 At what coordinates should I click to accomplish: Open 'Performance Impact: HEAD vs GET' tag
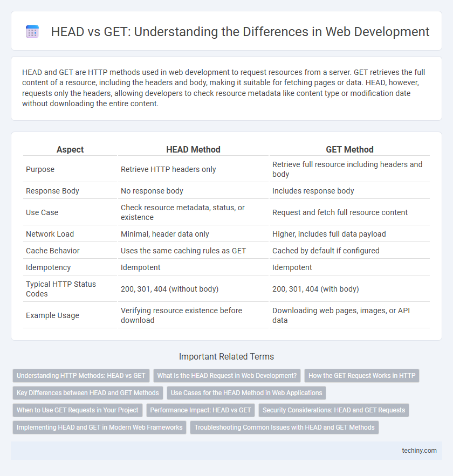201,410
